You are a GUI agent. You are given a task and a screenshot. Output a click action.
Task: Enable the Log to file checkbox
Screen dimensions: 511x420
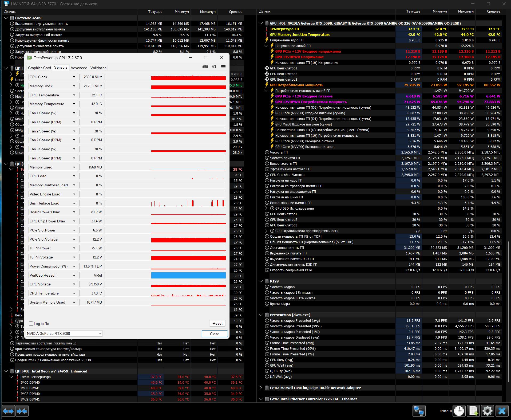point(31,324)
